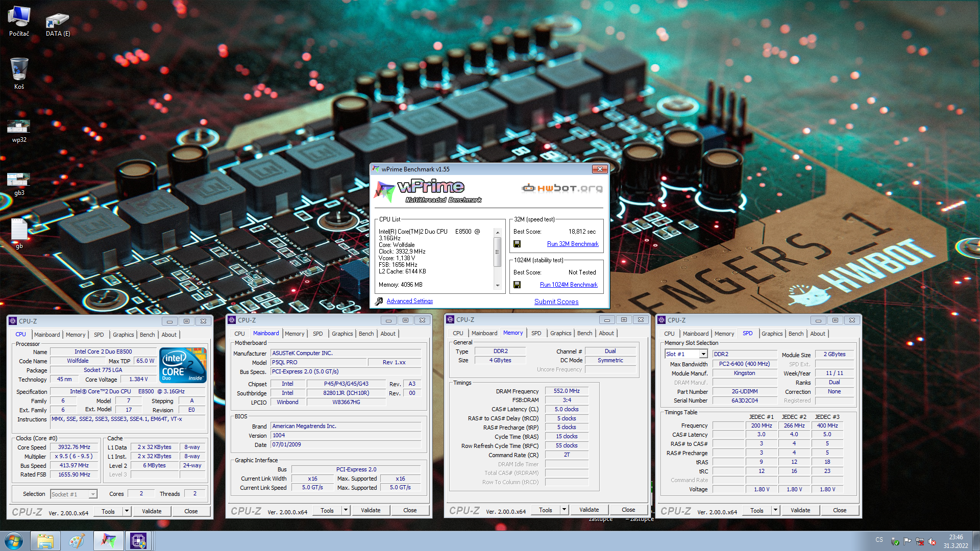Click Validate in SPD CPU-Z window
This screenshot has height=551, width=980.
click(800, 510)
